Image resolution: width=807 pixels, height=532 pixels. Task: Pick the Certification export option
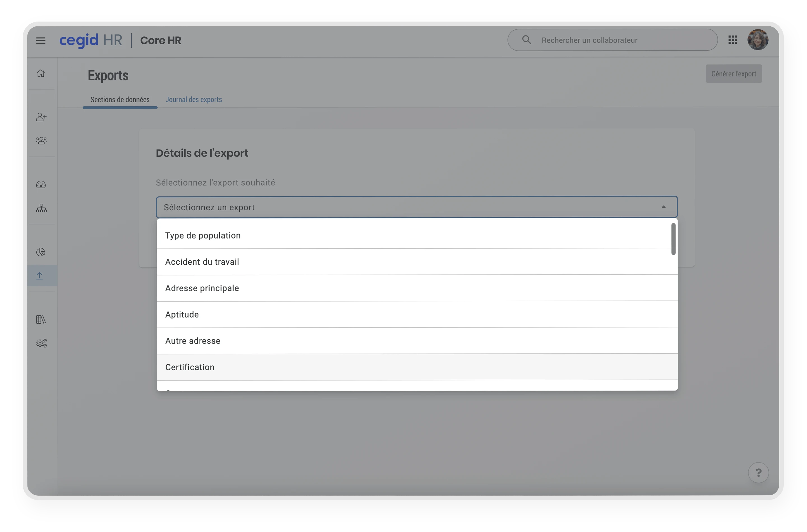[x=190, y=367]
